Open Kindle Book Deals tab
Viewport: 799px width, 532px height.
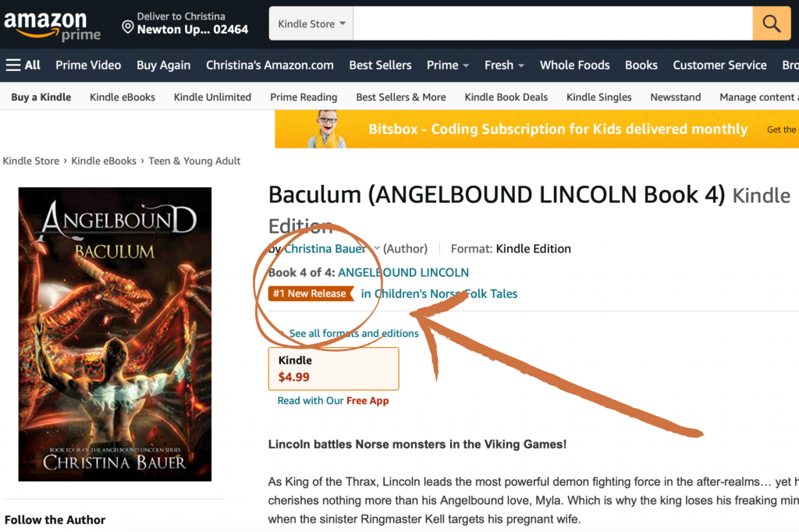506,97
